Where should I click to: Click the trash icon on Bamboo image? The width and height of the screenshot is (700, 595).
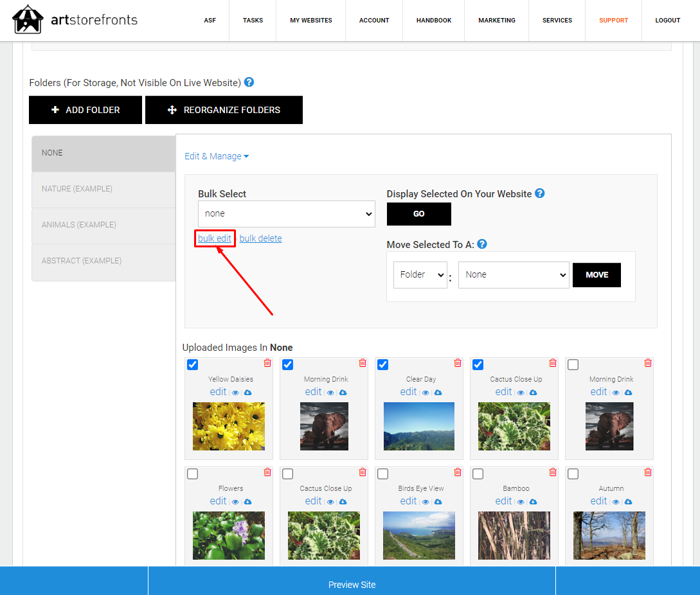tap(553, 472)
